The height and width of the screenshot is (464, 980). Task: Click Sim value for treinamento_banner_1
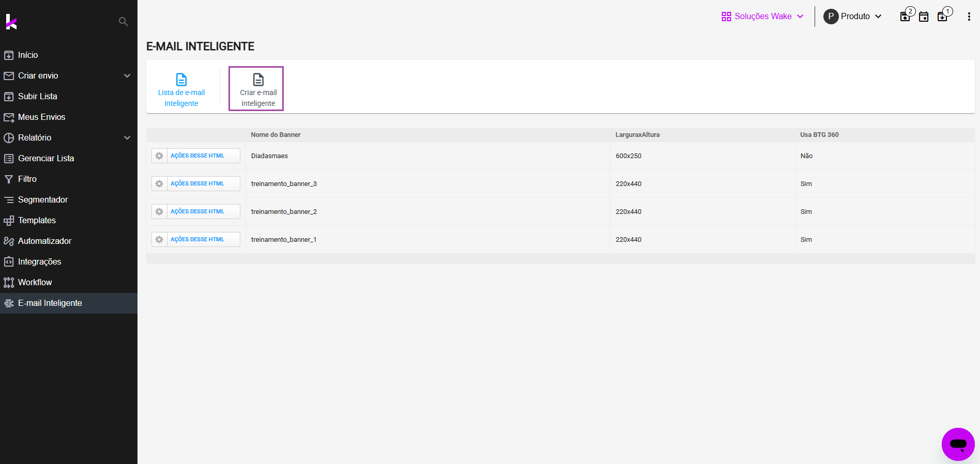(806, 240)
